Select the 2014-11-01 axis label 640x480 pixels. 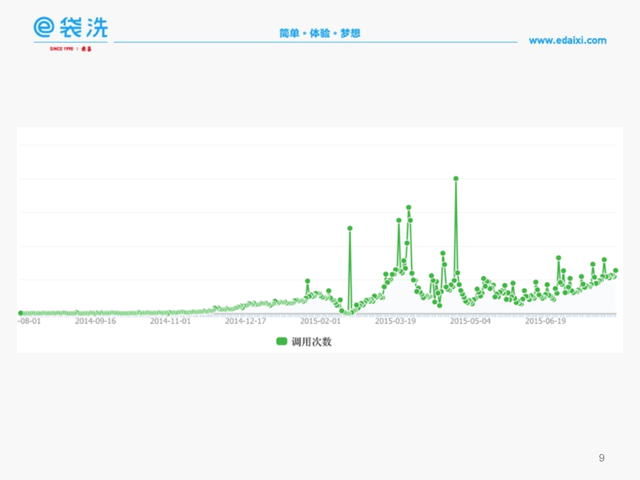pos(170,322)
